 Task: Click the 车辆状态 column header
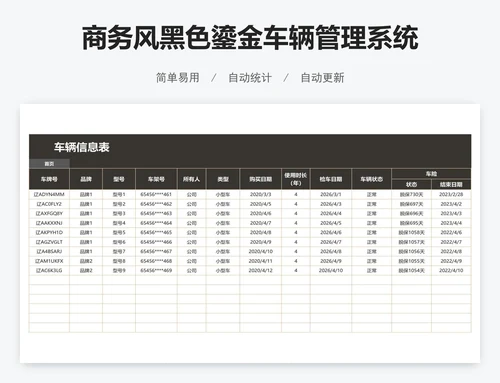click(372, 179)
